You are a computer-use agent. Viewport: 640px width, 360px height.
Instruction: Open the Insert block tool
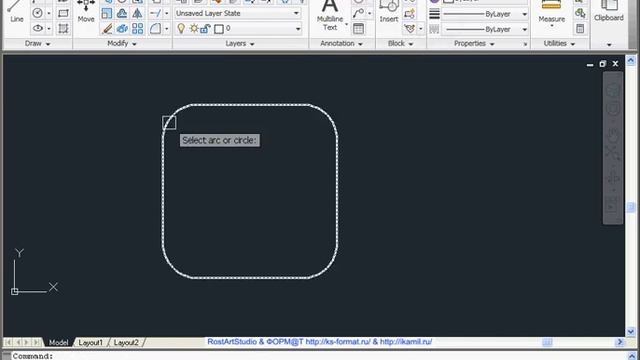[389, 12]
